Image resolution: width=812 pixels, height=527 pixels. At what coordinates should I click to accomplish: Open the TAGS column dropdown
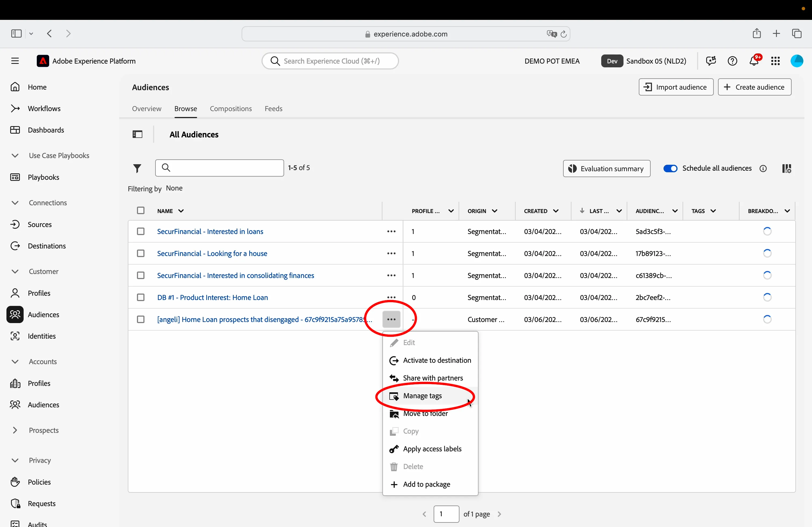[713, 211]
